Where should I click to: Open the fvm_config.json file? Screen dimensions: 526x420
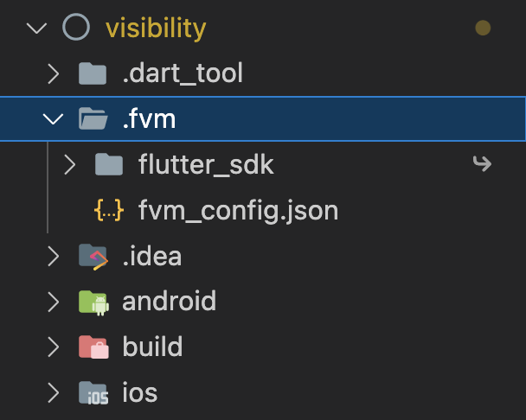coord(238,210)
